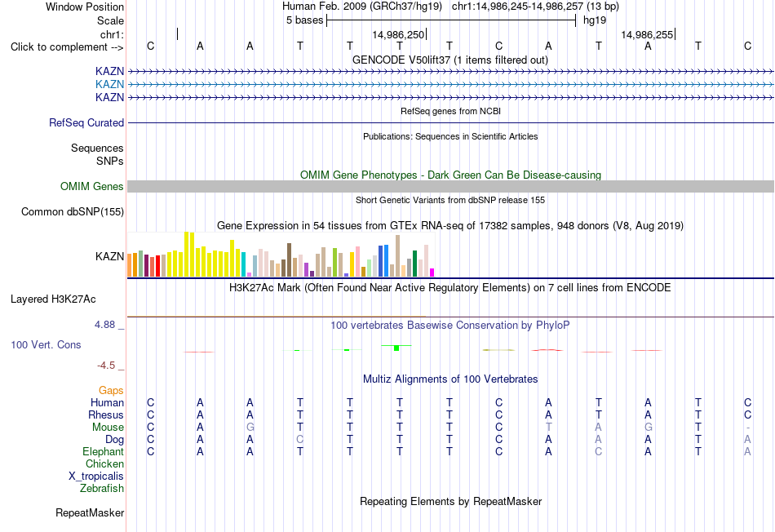The image size is (775, 532).
Task: Select the dark blue first KAZN transcript label
Action: point(110,71)
